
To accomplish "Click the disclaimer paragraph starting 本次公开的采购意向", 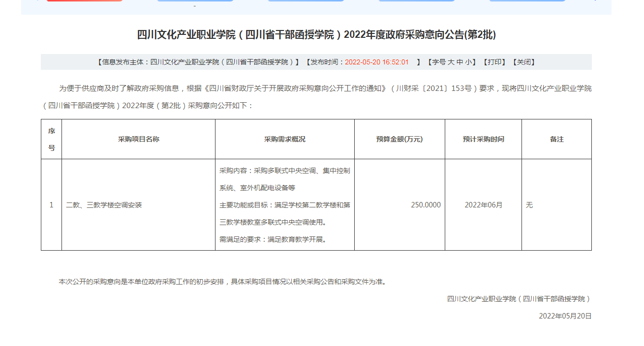I will 222,282.
